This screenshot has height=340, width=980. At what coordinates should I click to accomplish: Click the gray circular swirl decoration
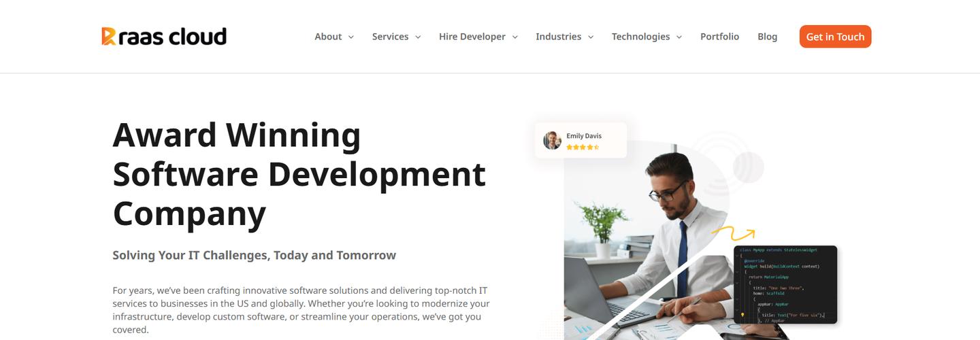coord(748,167)
